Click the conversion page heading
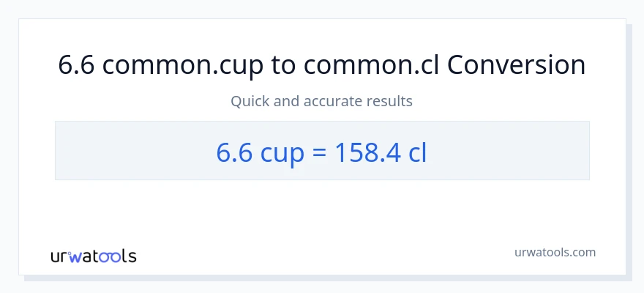 pyautogui.click(x=322, y=65)
